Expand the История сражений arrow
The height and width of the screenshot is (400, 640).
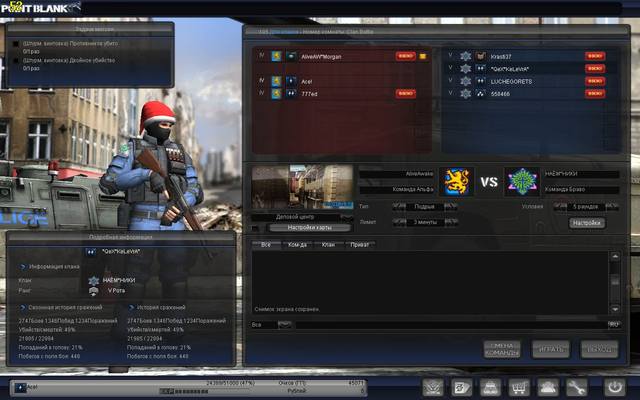pyautogui.click(x=131, y=307)
